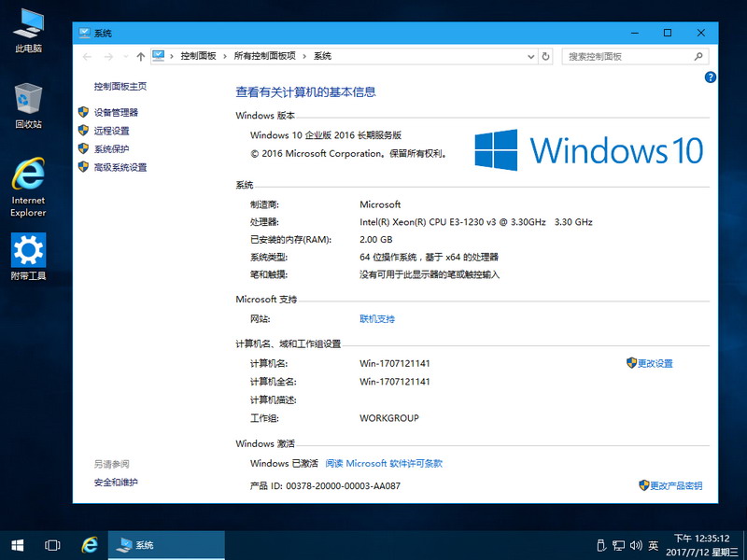Open recent locations dropdown arrow
747x560 pixels.
click(x=126, y=57)
